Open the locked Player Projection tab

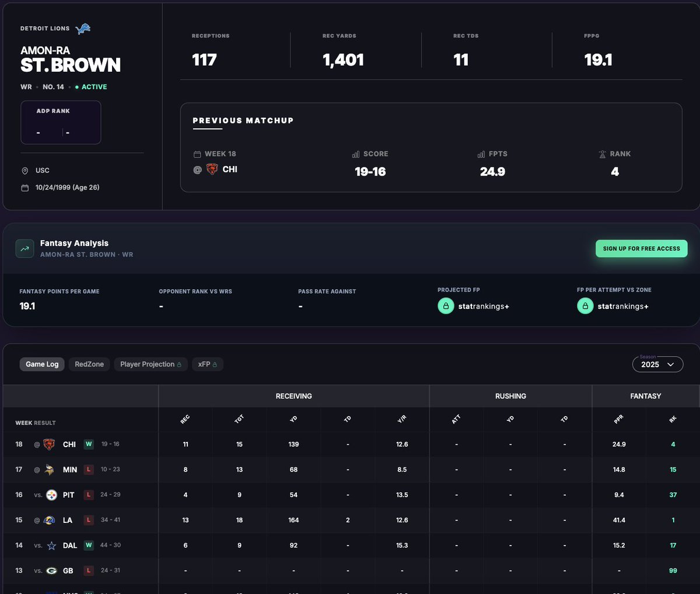point(150,364)
